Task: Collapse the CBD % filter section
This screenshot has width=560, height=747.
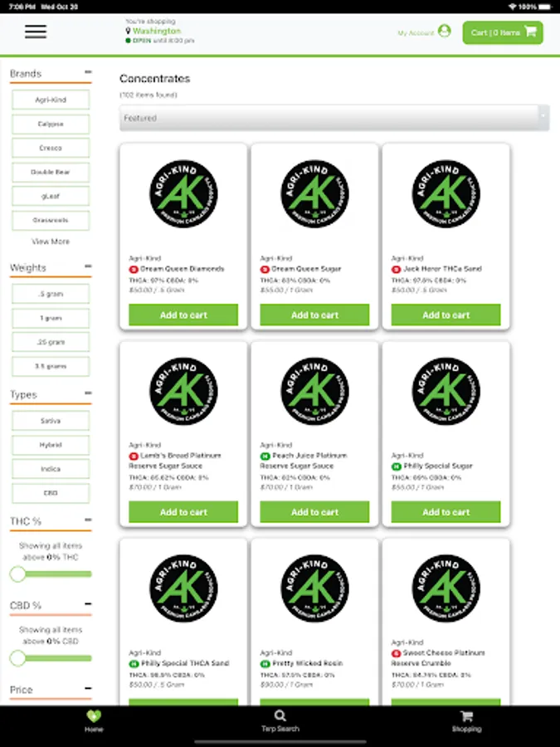Action: (88, 603)
